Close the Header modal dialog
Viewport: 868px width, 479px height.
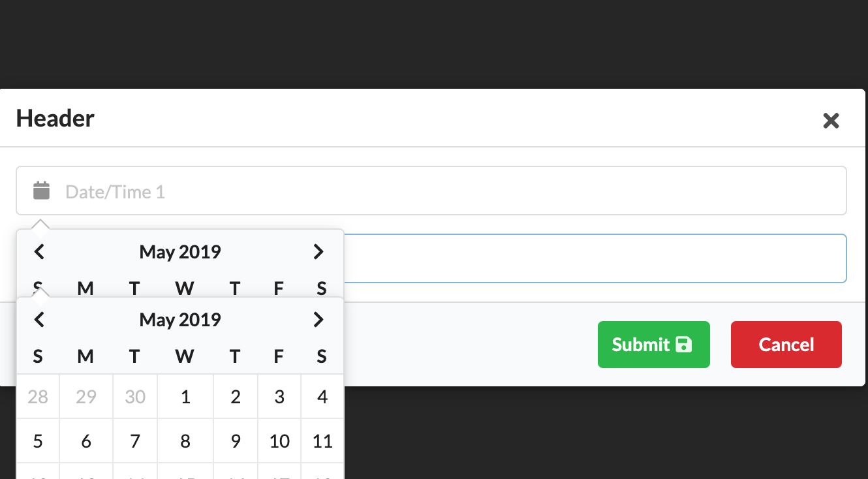click(x=831, y=120)
